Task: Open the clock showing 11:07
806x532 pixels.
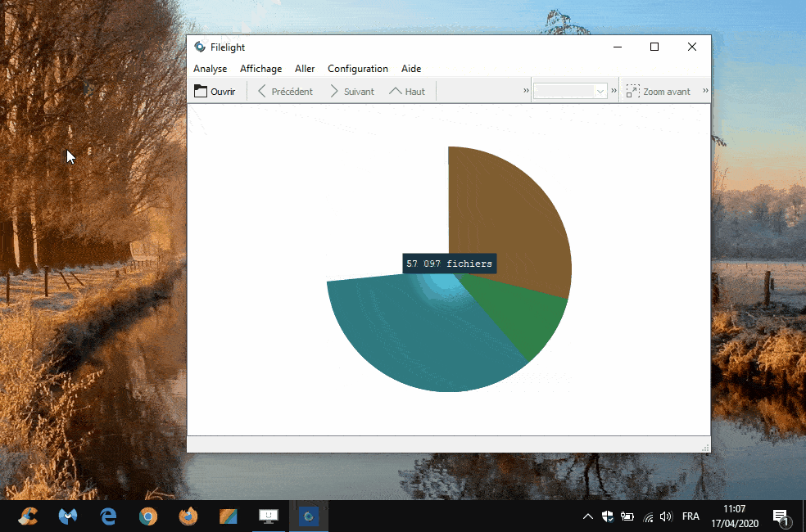Action: [735, 516]
